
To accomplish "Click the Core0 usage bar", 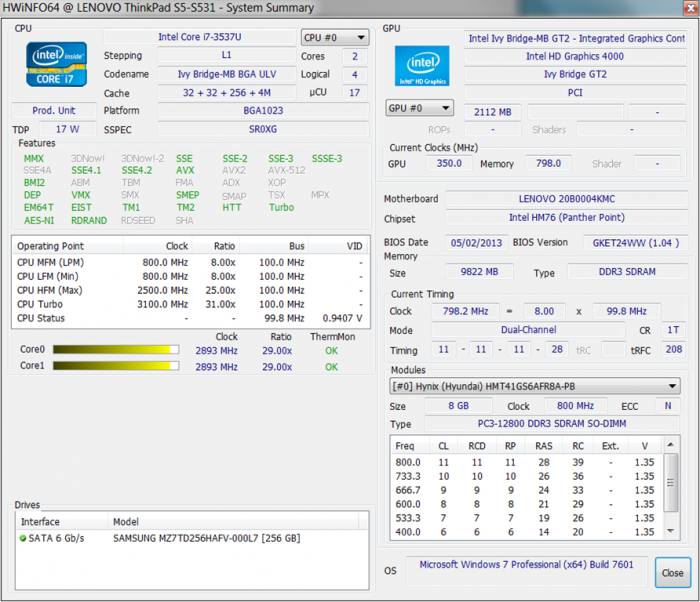I will tap(115, 350).
